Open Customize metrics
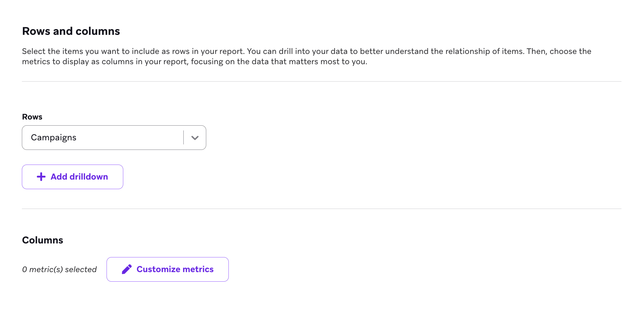This screenshot has width=644, height=310. (167, 269)
